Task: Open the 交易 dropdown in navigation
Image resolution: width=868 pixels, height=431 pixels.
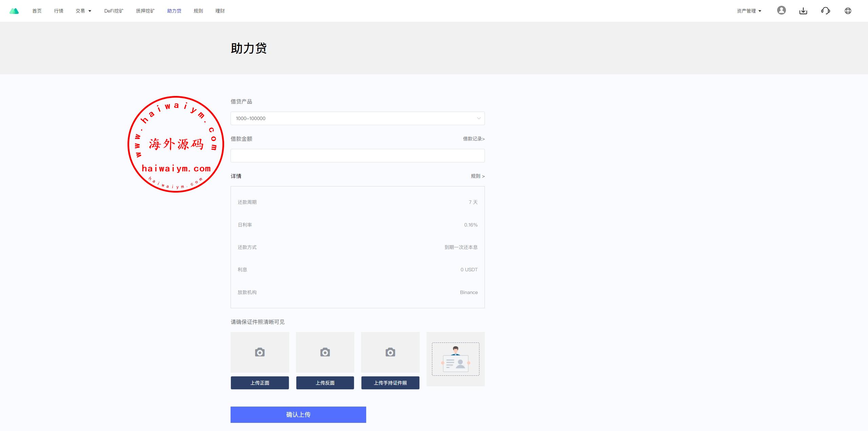Action: tap(83, 11)
